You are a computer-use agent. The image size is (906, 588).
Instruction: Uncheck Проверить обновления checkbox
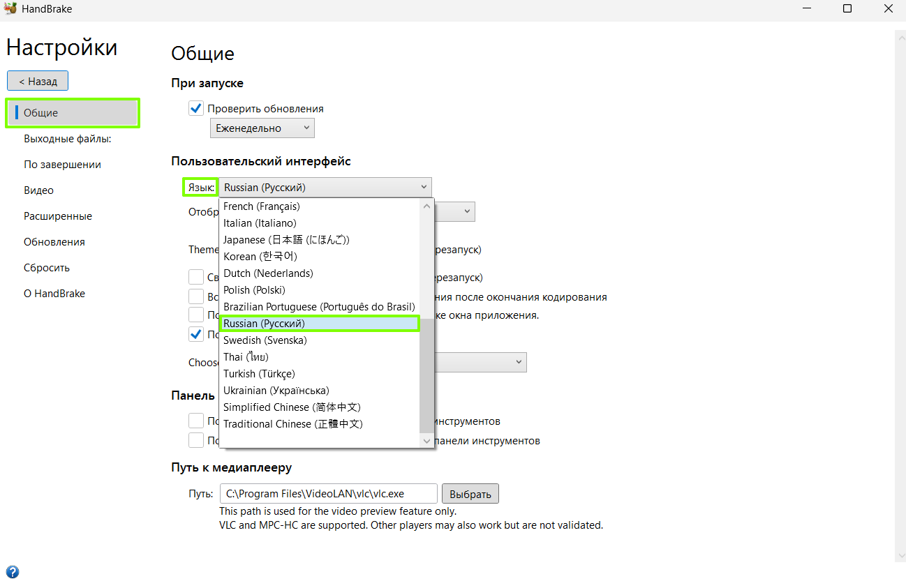pos(196,108)
